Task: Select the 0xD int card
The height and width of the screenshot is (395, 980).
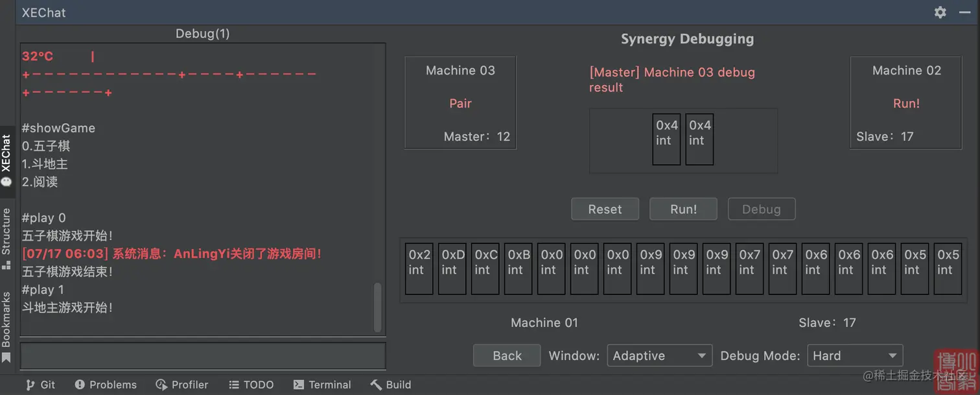Action: pyautogui.click(x=452, y=269)
